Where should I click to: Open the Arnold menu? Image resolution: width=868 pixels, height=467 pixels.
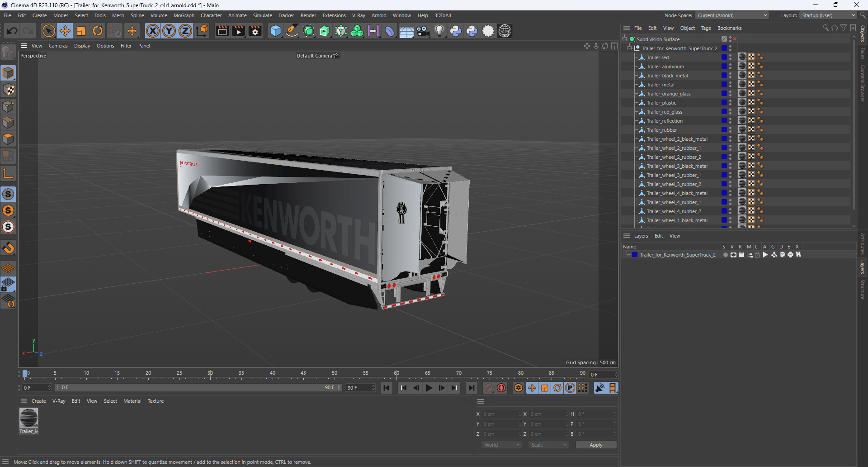coord(378,15)
